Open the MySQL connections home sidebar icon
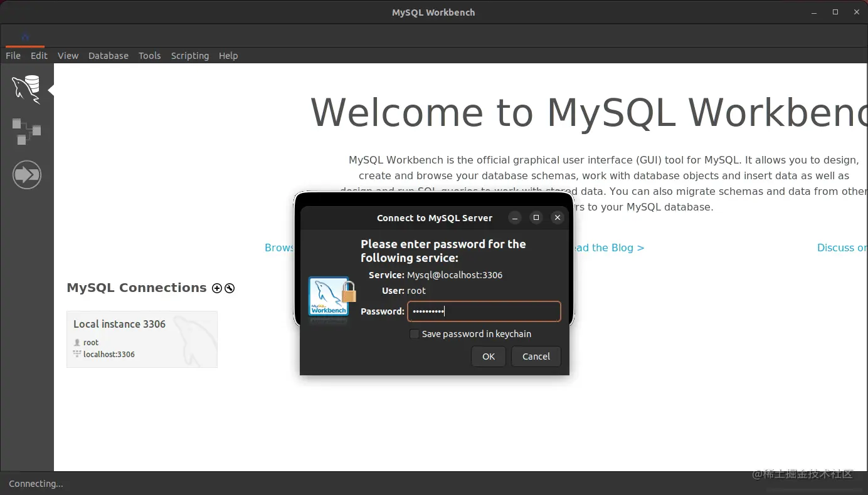Viewport: 868px width, 495px height. click(x=26, y=89)
